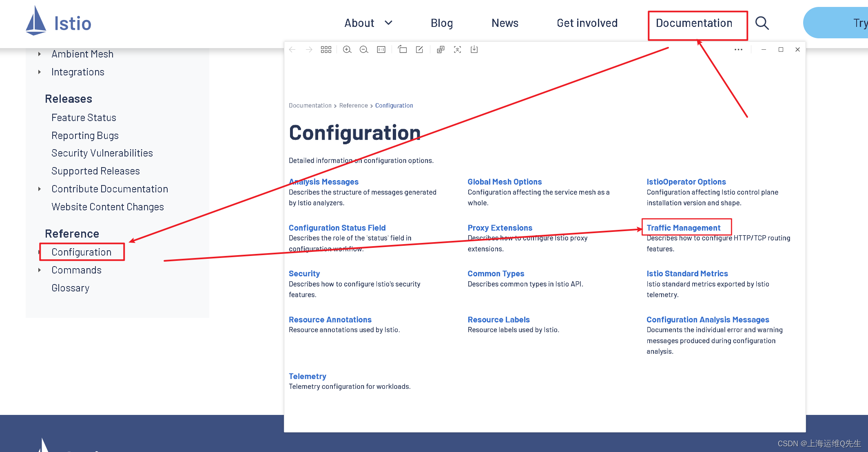Select Configuration under Reference in sidebar
Screen dimensions: 868x452
point(81,252)
